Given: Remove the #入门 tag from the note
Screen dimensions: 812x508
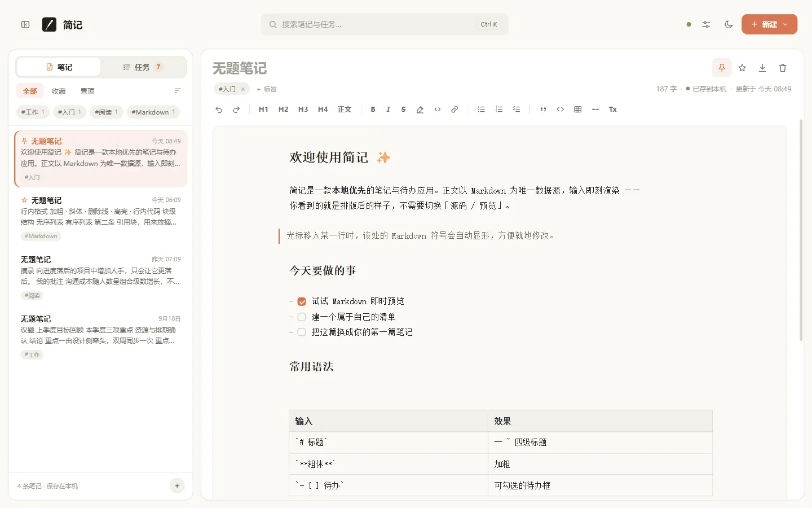Looking at the screenshot, I should (243, 89).
